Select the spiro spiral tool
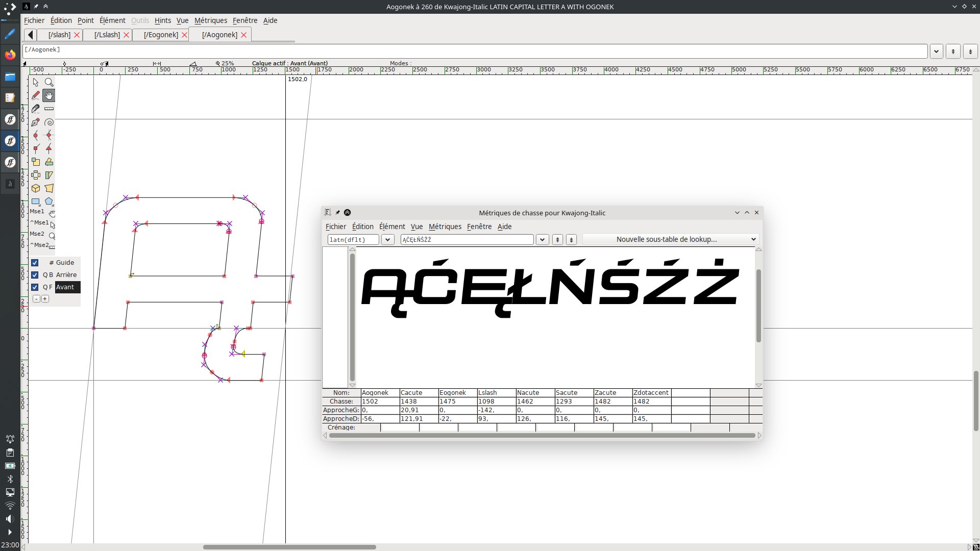 click(49, 122)
